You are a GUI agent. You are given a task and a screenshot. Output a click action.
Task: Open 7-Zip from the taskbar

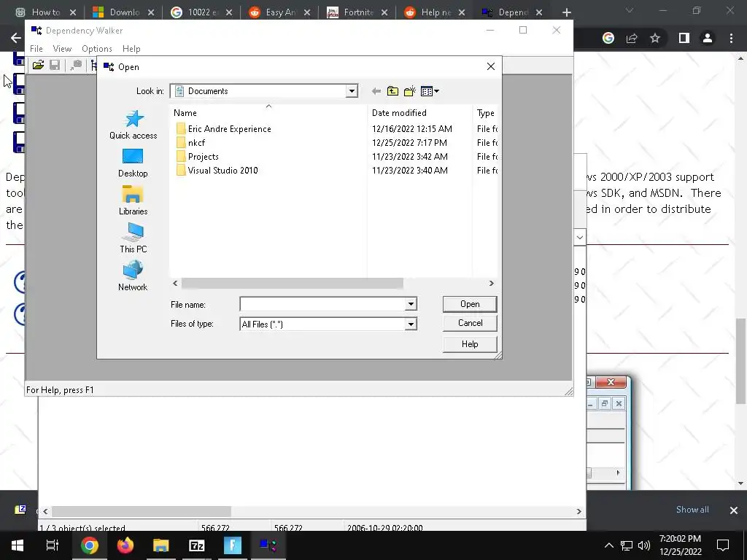coord(197,545)
